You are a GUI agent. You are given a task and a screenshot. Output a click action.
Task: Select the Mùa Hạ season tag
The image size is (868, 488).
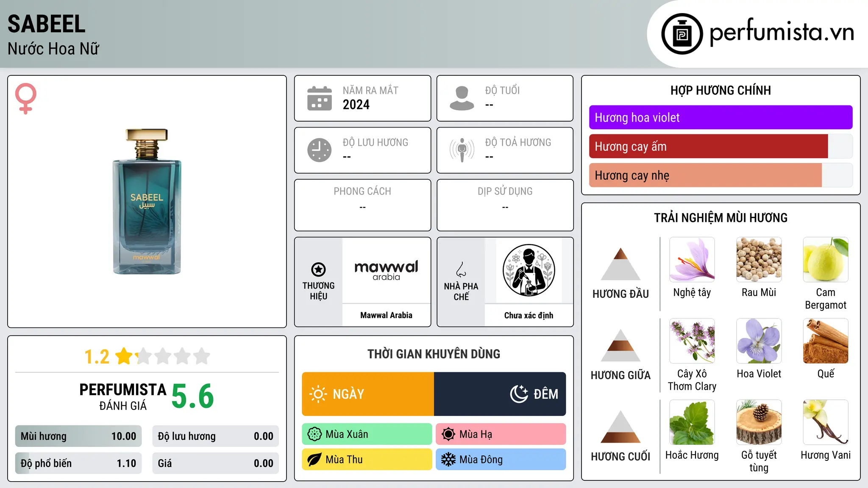(501, 434)
